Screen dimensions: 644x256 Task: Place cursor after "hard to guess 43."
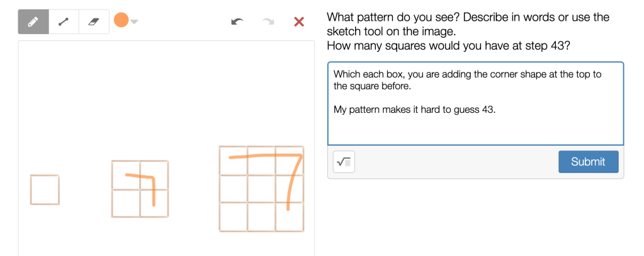497,110
